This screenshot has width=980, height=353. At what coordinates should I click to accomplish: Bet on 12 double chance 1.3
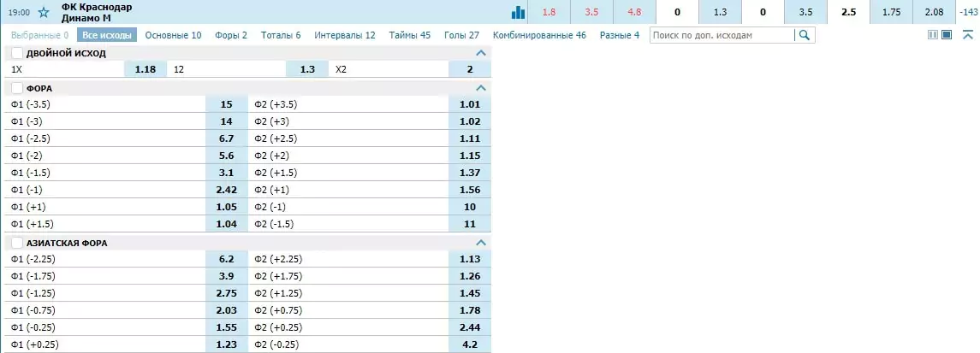(x=307, y=69)
